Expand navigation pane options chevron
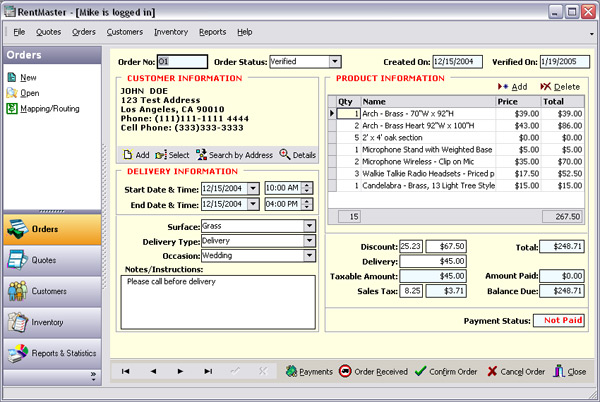Image resolution: width=600 pixels, height=402 pixels. [x=93, y=376]
